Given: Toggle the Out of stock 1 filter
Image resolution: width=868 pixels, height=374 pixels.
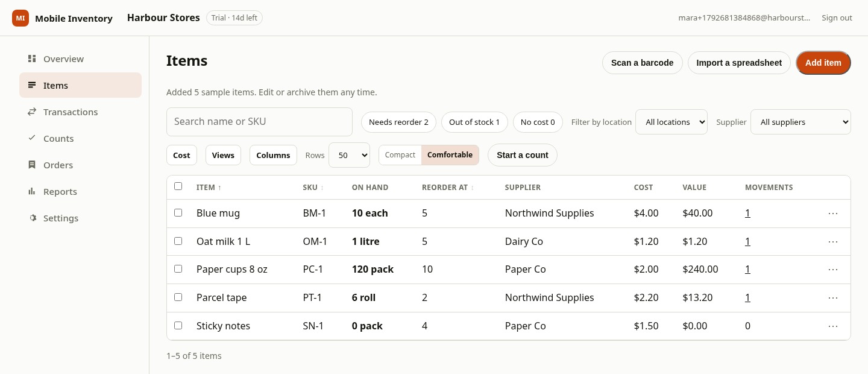Looking at the screenshot, I should click(474, 122).
